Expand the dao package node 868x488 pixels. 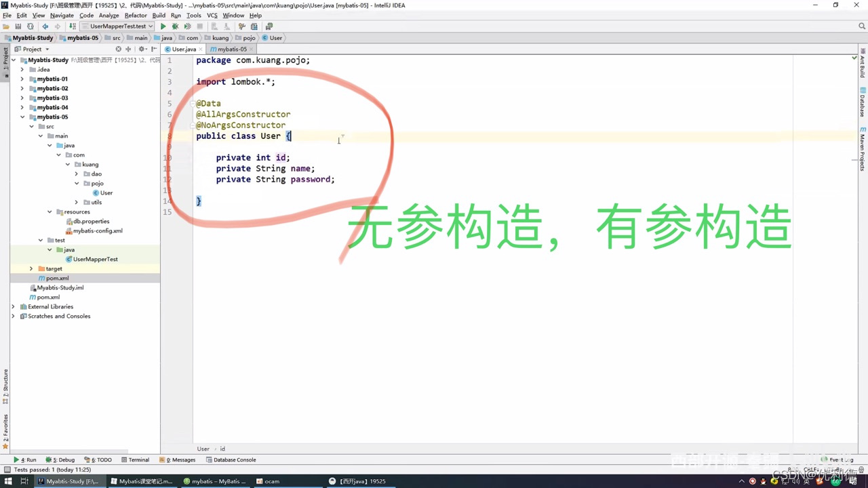click(x=77, y=174)
